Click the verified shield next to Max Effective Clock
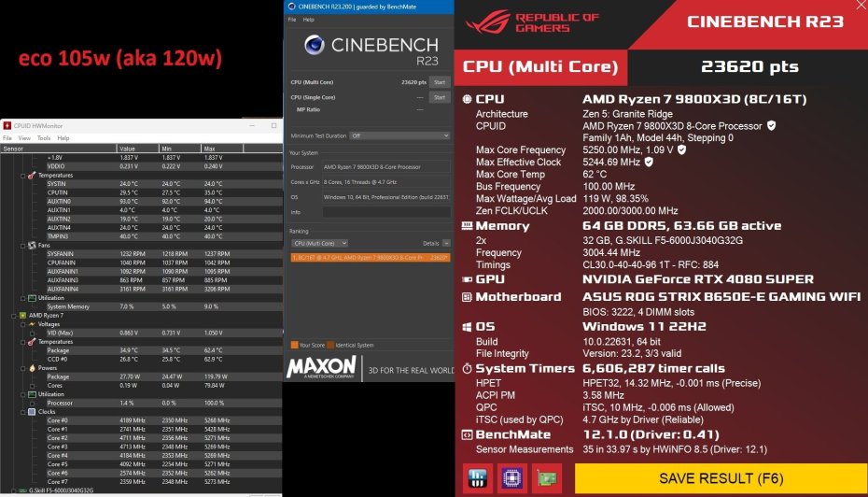Screen dimensions: 868x497 649,162
